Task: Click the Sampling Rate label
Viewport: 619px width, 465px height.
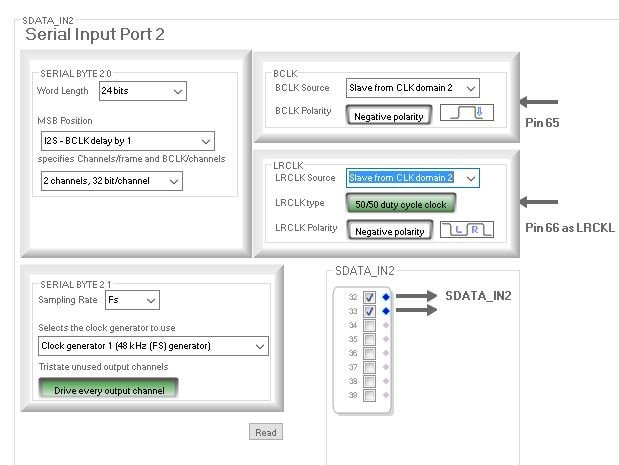Action: (68, 300)
